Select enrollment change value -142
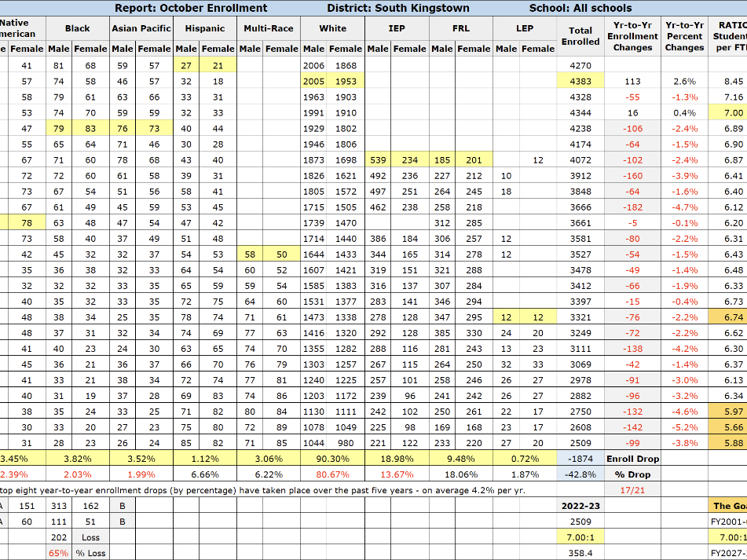 coord(632,427)
